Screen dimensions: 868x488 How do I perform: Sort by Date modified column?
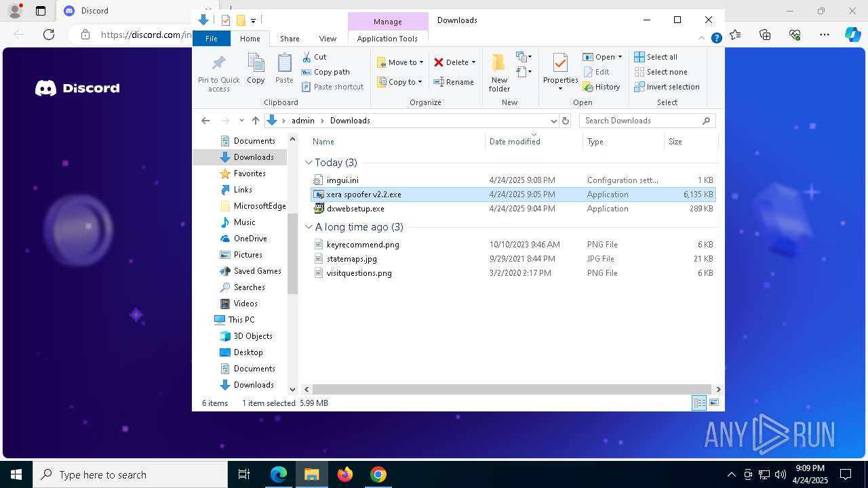[x=534, y=142]
